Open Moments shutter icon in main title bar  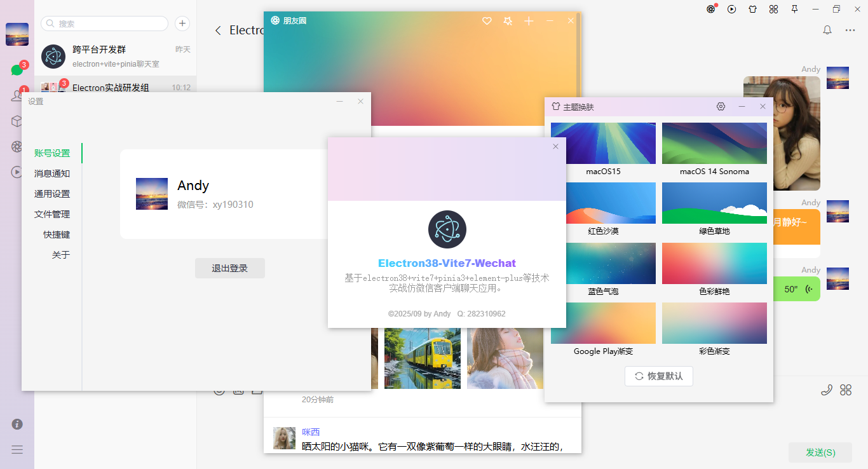712,9
